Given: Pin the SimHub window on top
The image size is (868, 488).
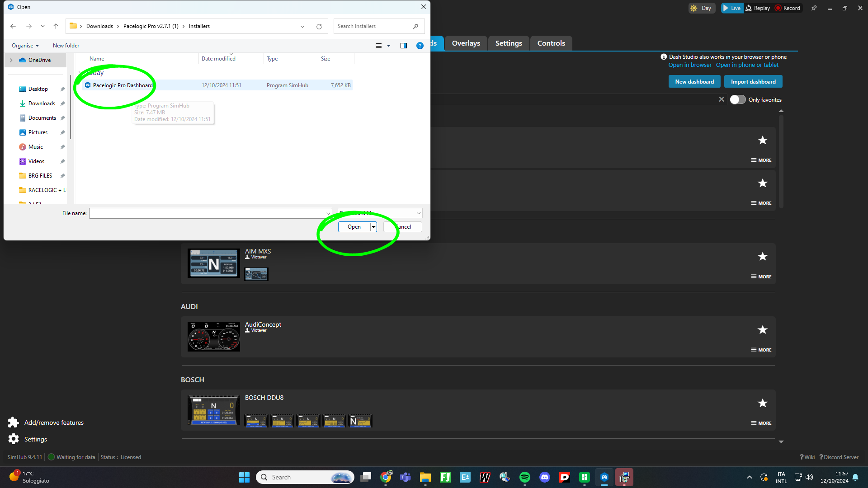Looking at the screenshot, I should (814, 8).
